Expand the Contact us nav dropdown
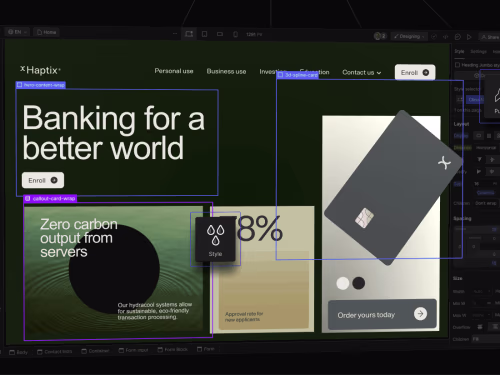The image size is (500, 375). coord(362,72)
